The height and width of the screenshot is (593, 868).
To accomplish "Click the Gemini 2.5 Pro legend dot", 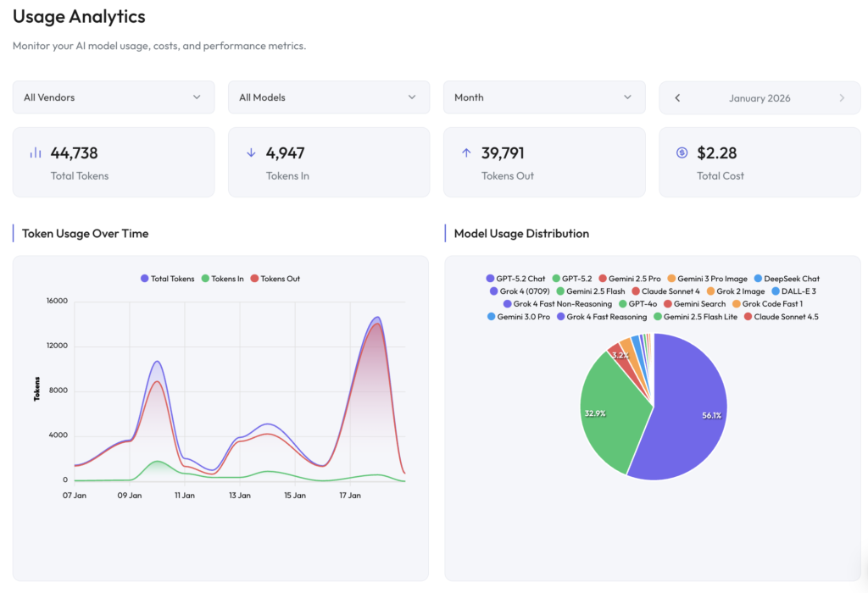I will click(602, 280).
